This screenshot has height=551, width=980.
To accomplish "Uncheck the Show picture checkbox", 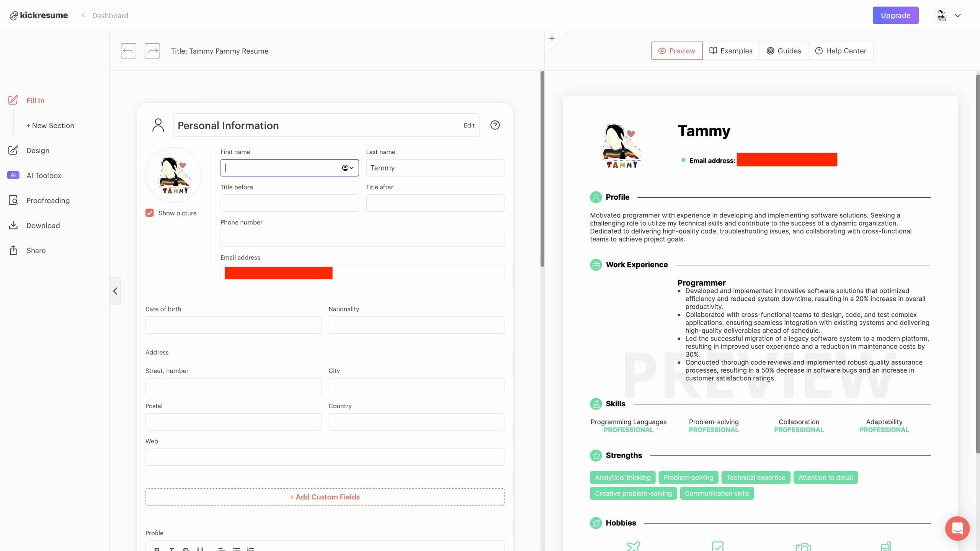I will pos(149,213).
